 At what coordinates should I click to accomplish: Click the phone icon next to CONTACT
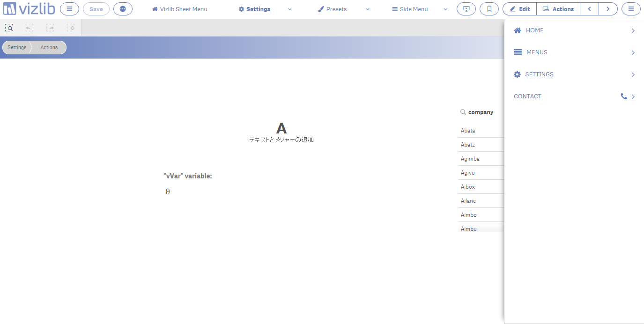pyautogui.click(x=623, y=96)
